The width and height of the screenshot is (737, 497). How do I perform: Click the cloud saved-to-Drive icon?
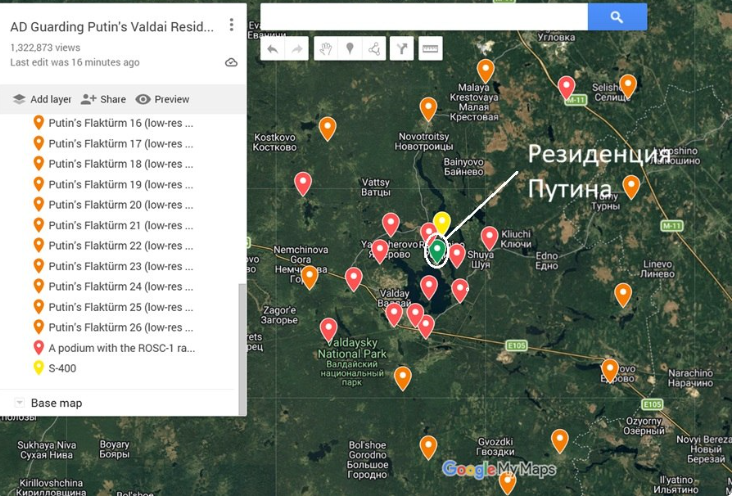(x=231, y=63)
